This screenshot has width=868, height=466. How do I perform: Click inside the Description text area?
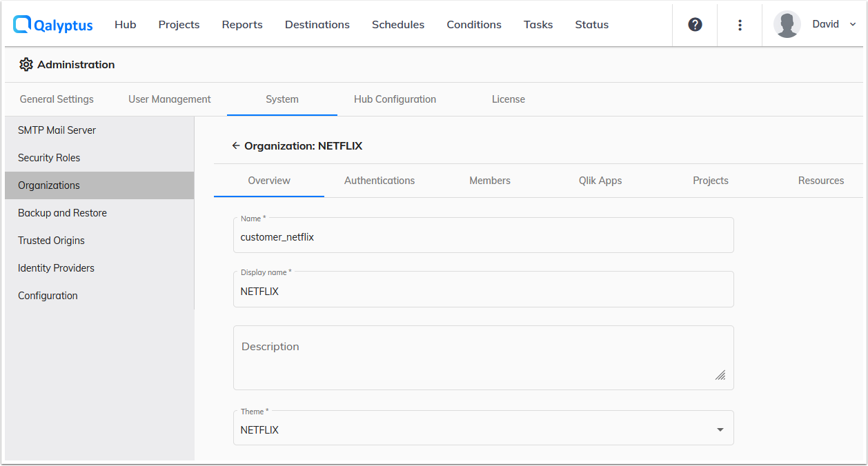pos(483,357)
